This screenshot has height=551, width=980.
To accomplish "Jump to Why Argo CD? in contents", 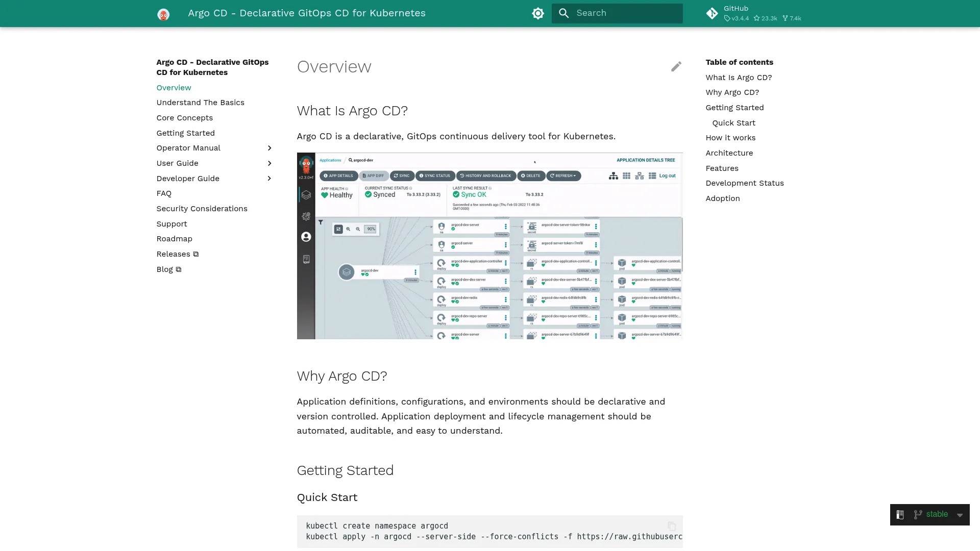I will [732, 92].
